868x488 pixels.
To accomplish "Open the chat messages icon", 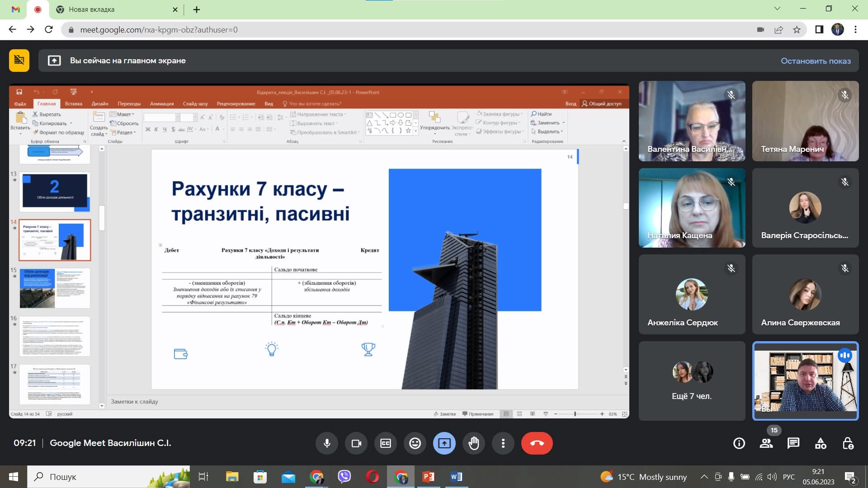I will coord(793,443).
